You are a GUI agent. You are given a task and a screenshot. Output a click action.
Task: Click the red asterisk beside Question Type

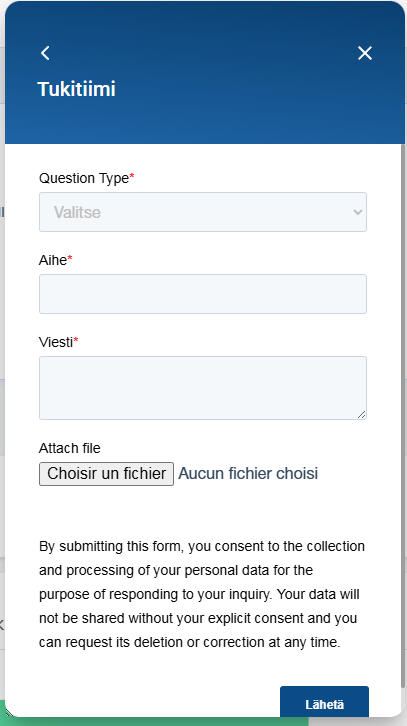[x=131, y=175]
